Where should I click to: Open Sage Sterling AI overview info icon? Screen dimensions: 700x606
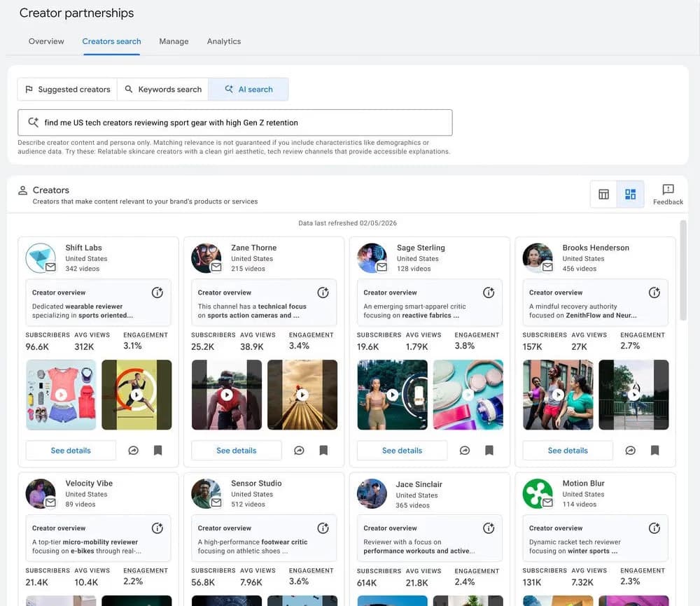[489, 293]
